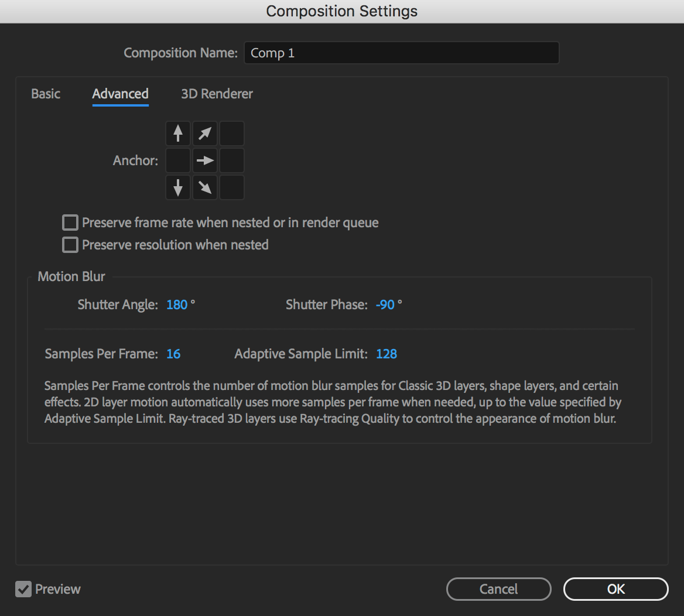Open the 3D Renderer tab

(x=217, y=94)
